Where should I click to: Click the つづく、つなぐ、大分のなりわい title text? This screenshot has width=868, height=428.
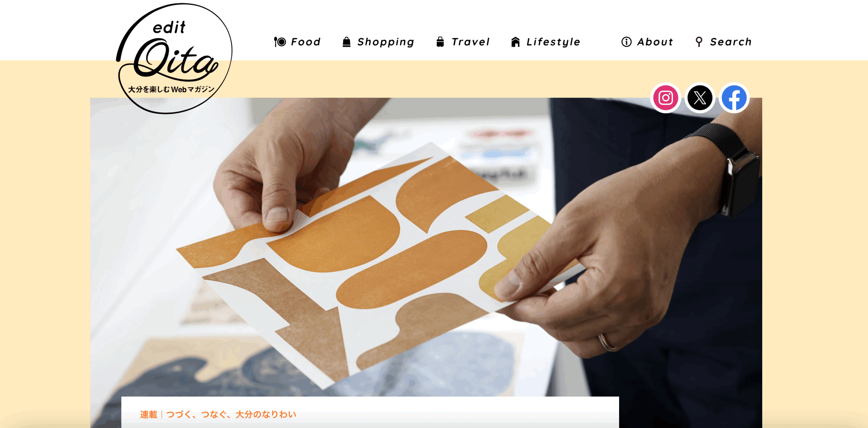point(232,414)
